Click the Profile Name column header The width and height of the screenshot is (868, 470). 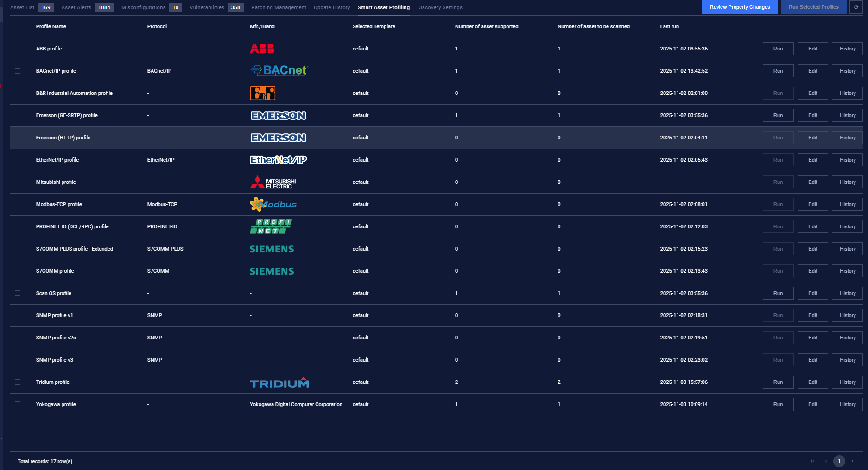coord(51,26)
